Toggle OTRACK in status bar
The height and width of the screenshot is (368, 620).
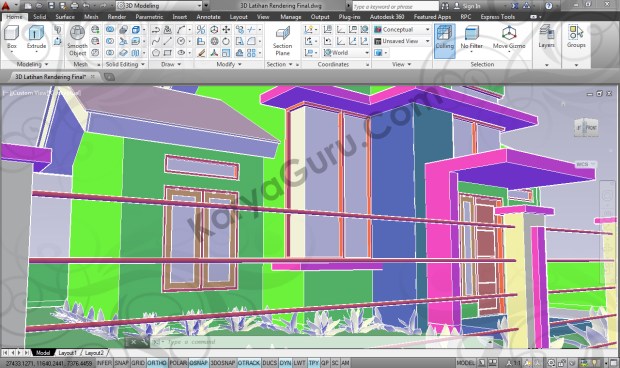(249, 362)
